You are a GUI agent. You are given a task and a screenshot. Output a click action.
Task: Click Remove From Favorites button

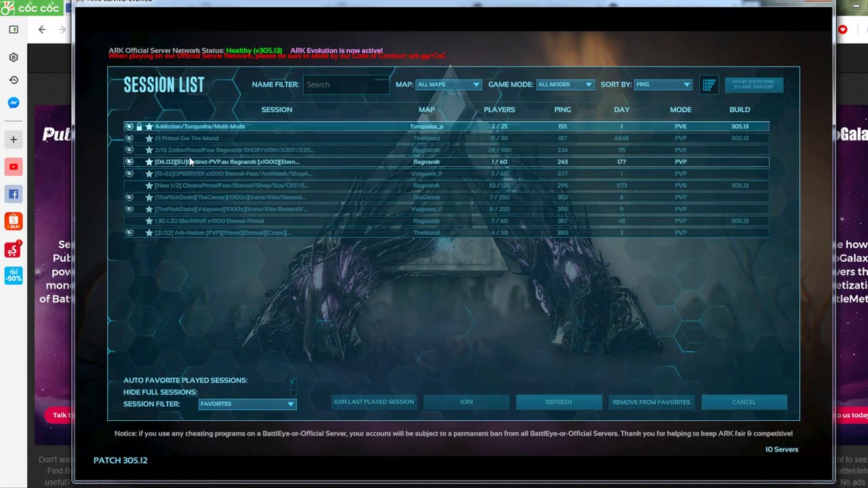pyautogui.click(x=652, y=402)
